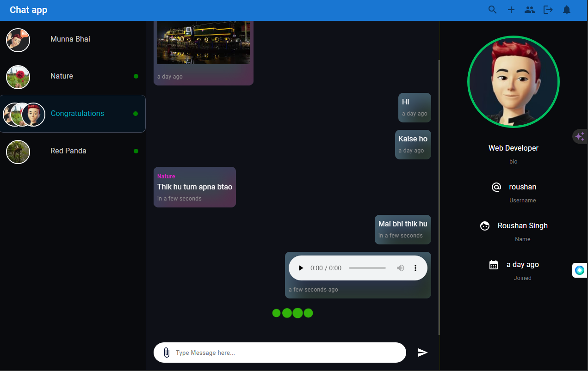This screenshot has height=371, width=588.
Task: Click the at-sign username icon
Action: [x=496, y=187]
